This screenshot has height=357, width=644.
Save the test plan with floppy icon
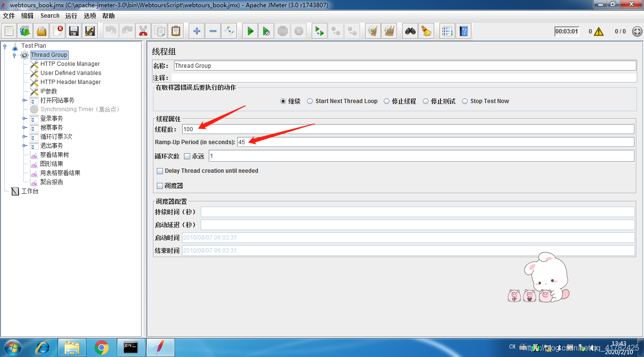pyautogui.click(x=74, y=31)
